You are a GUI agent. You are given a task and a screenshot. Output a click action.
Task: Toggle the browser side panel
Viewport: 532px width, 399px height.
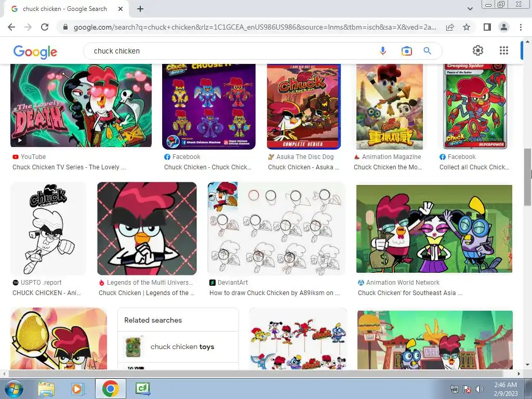click(487, 27)
